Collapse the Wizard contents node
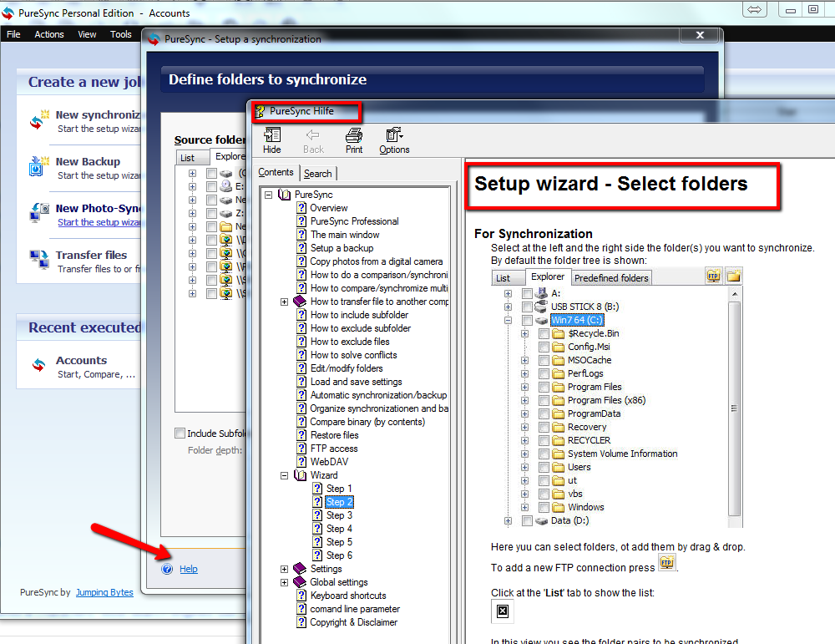 coord(285,475)
